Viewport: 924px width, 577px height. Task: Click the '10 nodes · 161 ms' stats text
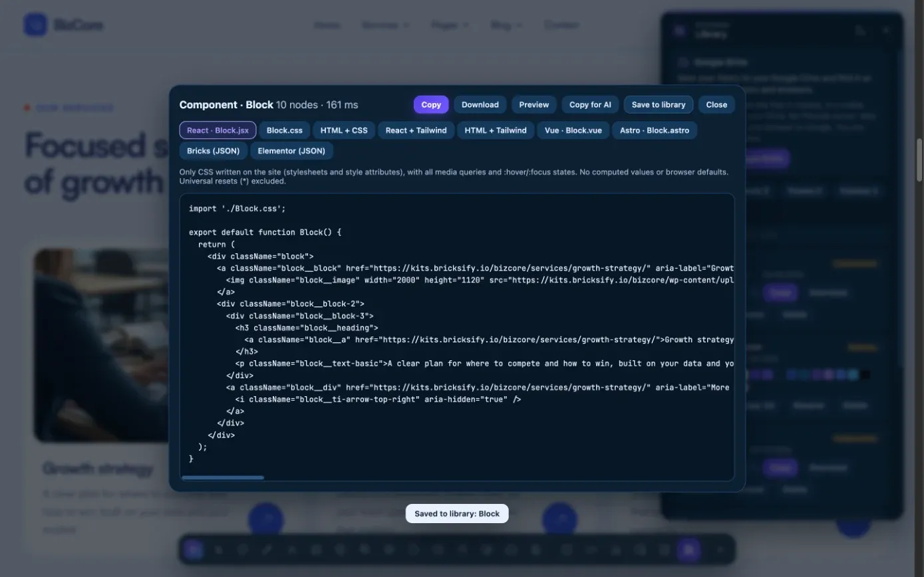(317, 105)
